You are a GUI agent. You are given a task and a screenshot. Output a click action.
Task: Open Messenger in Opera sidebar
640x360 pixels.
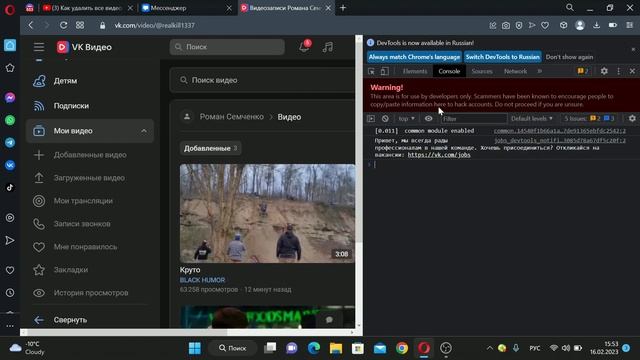point(10,98)
